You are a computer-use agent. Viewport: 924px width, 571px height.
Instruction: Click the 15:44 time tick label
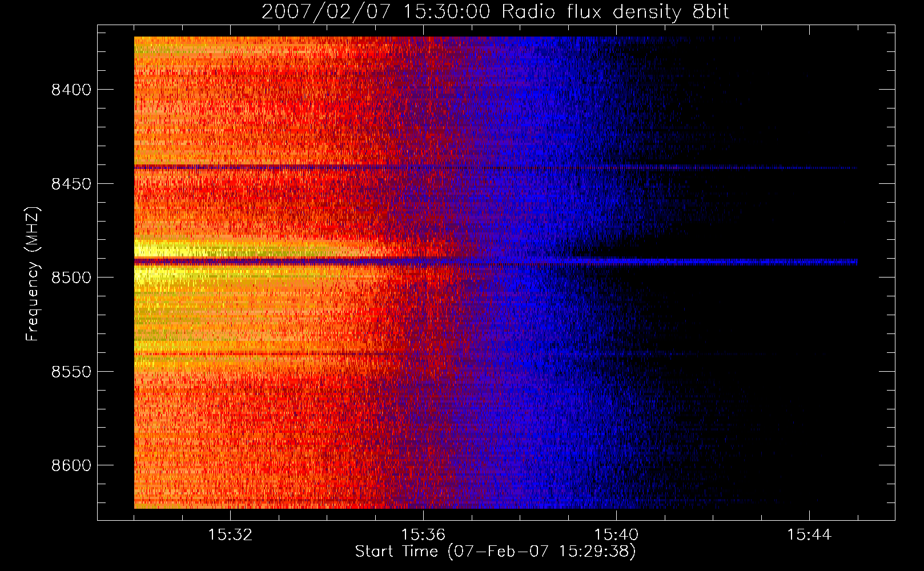click(809, 535)
